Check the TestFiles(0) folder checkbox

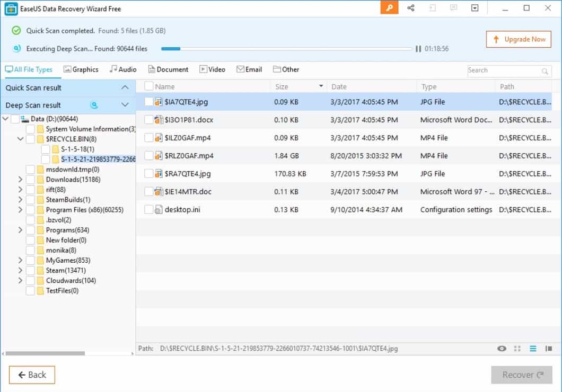pos(30,291)
